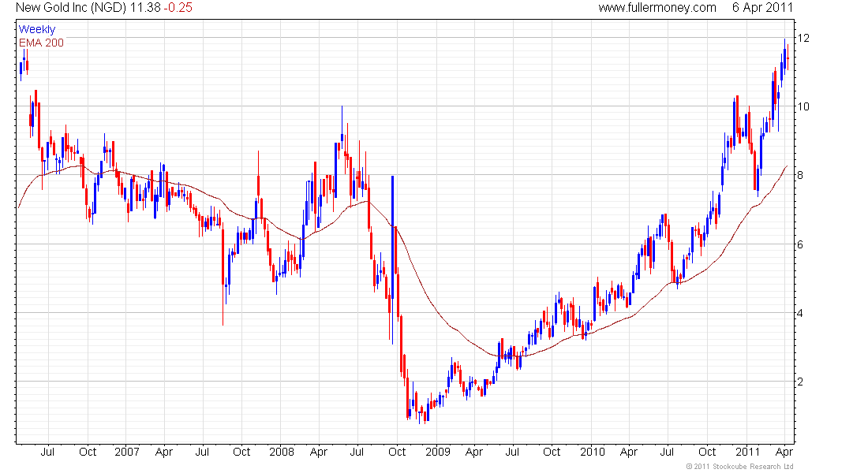The height and width of the screenshot is (473, 868).
Task: Click the 'Apr' x-axis label after 2008
Action: [319, 452]
